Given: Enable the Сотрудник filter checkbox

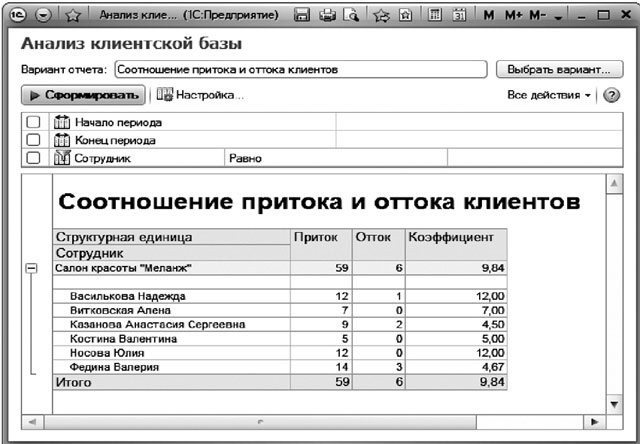Looking at the screenshot, I should pos(33,158).
